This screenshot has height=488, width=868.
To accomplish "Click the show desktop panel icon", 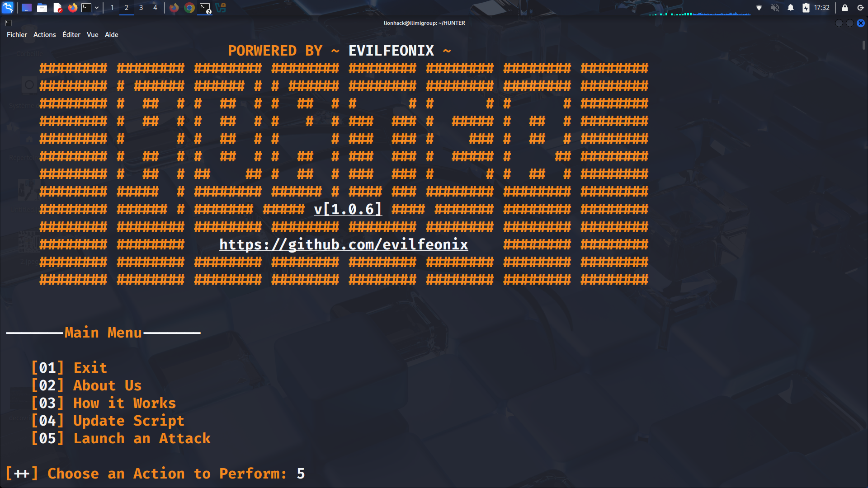I will (27, 8).
